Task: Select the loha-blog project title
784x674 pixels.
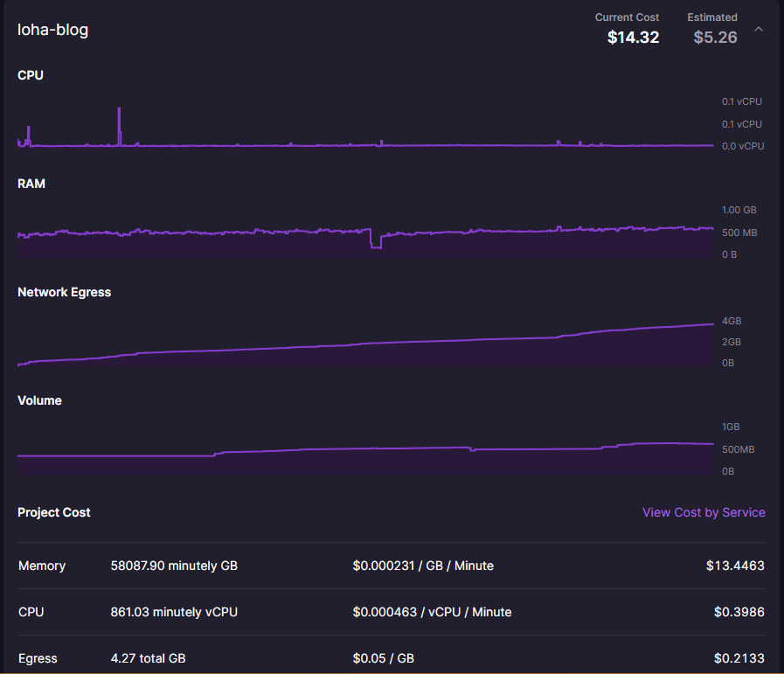Action: pyautogui.click(x=53, y=30)
